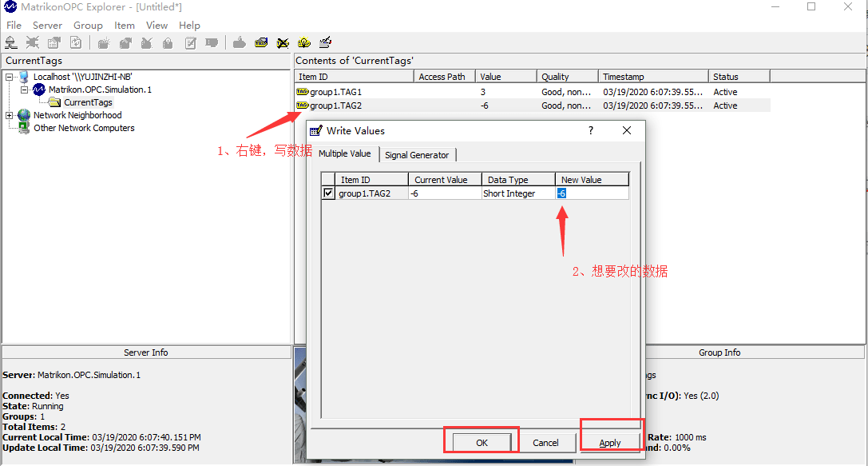Click the write values pen toolbar icon
The width and height of the screenshot is (868, 466).
click(x=326, y=42)
